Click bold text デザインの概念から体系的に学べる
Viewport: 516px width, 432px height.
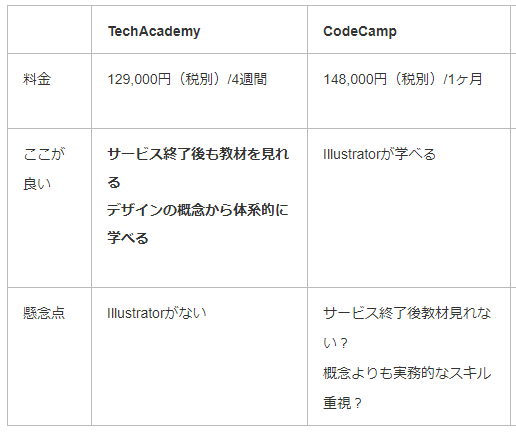click(198, 224)
